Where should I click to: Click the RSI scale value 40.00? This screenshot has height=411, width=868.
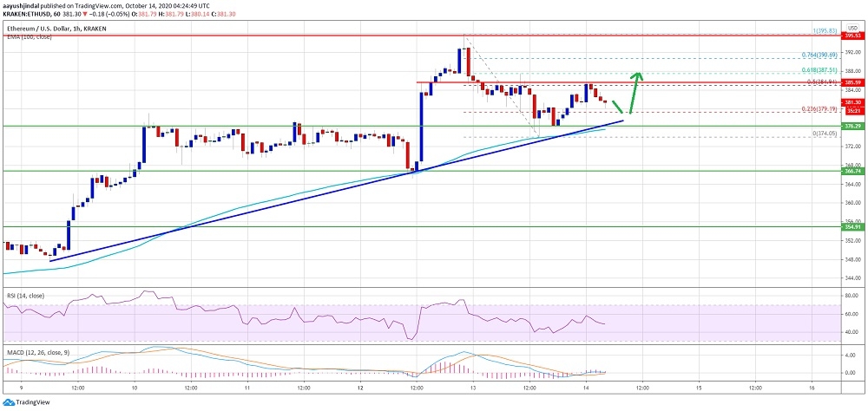[x=851, y=332]
